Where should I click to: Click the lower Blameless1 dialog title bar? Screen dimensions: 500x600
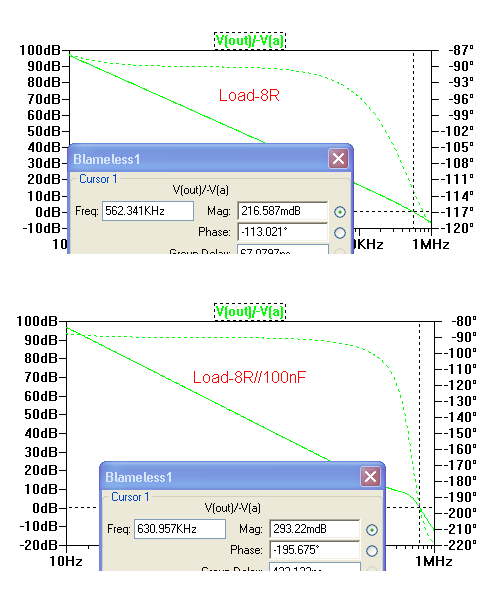(x=242, y=476)
